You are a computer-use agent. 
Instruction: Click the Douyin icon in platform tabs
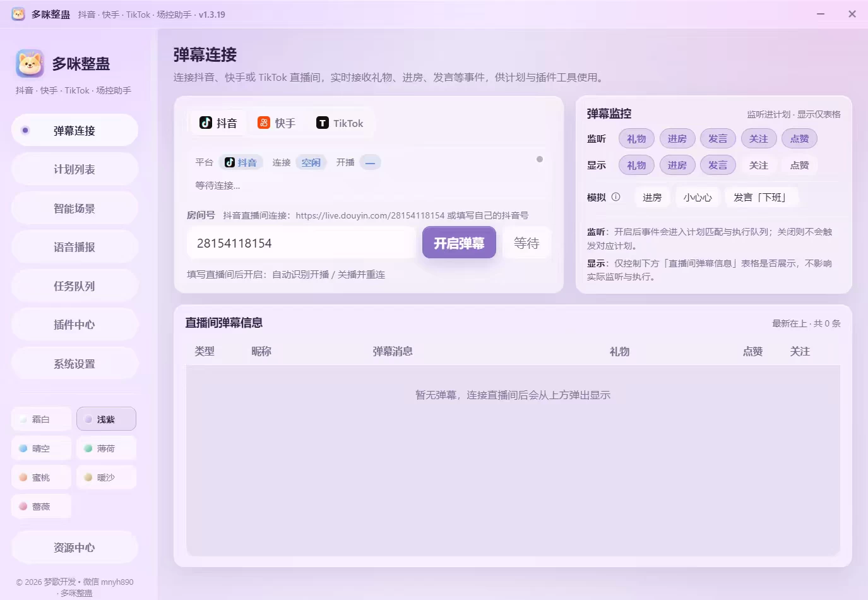click(x=206, y=123)
